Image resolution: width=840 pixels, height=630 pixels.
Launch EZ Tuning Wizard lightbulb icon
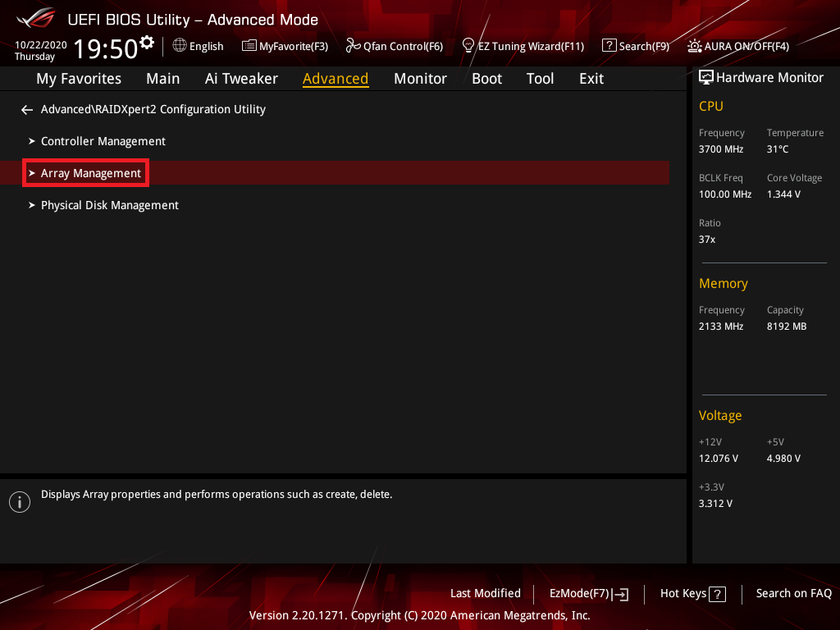[468, 46]
